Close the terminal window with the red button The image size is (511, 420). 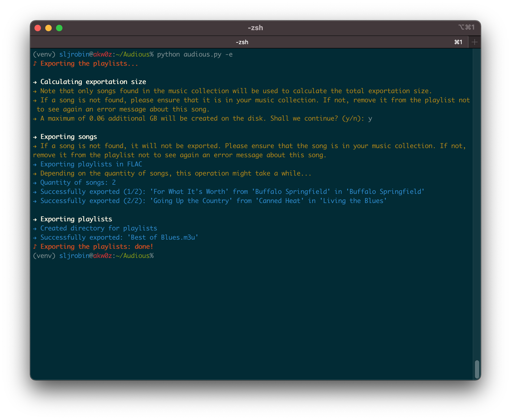coord(38,28)
